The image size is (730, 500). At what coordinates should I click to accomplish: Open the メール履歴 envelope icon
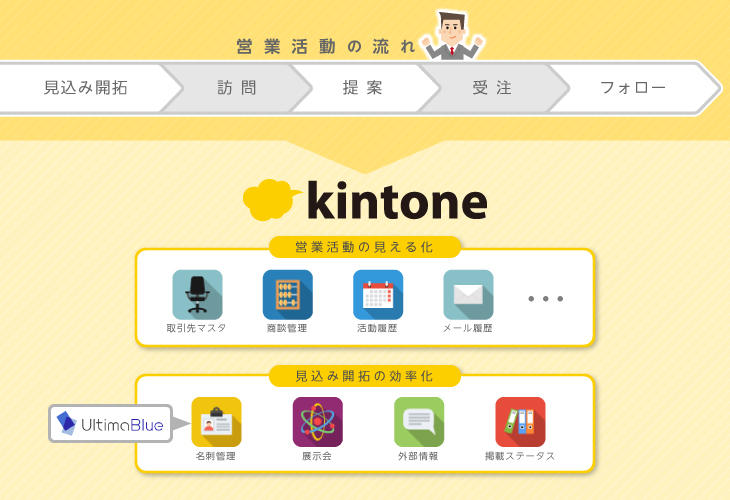pyautogui.click(x=468, y=295)
